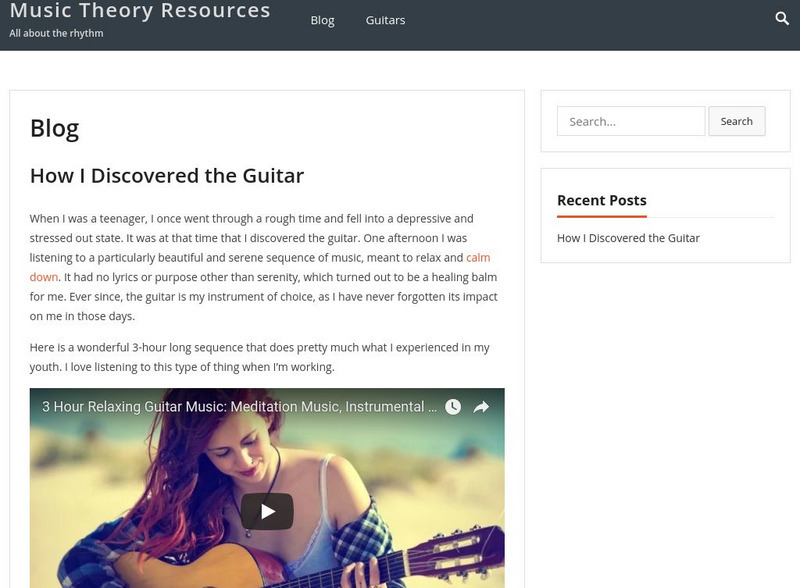Open the post heading How I Discovered the Guitar
This screenshot has height=588, width=800.
[x=167, y=176]
